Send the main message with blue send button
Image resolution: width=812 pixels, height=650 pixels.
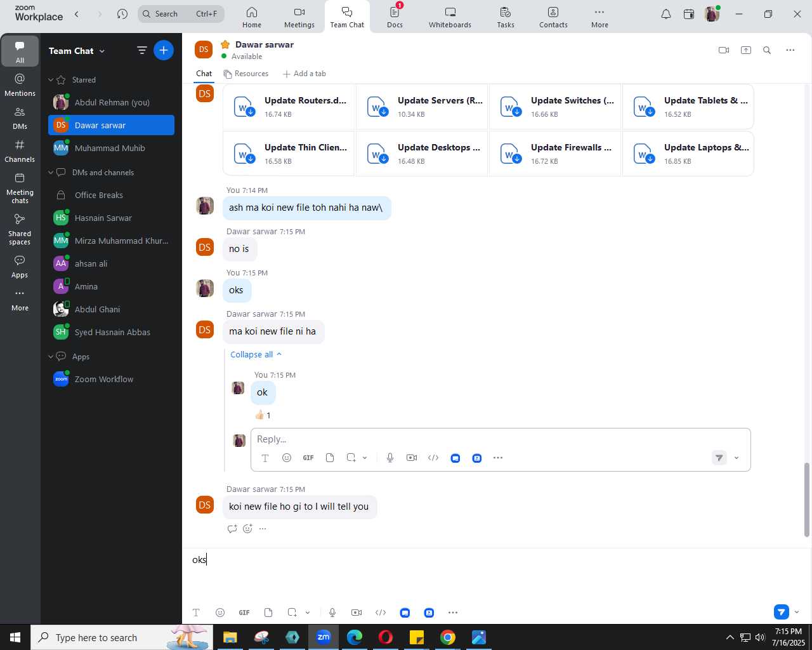pos(782,612)
